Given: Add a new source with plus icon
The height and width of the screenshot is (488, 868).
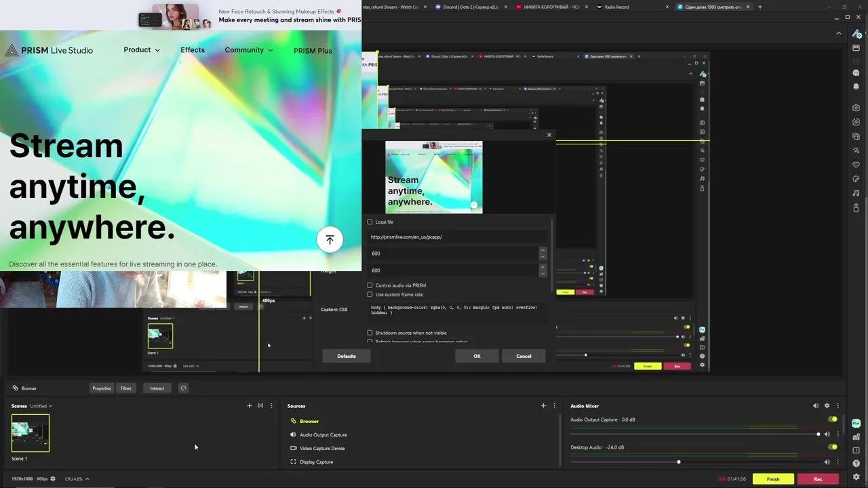Looking at the screenshot, I should (x=542, y=405).
